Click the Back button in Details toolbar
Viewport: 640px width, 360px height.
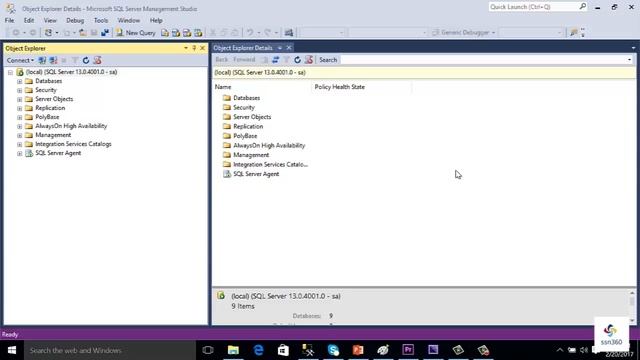[222, 60]
